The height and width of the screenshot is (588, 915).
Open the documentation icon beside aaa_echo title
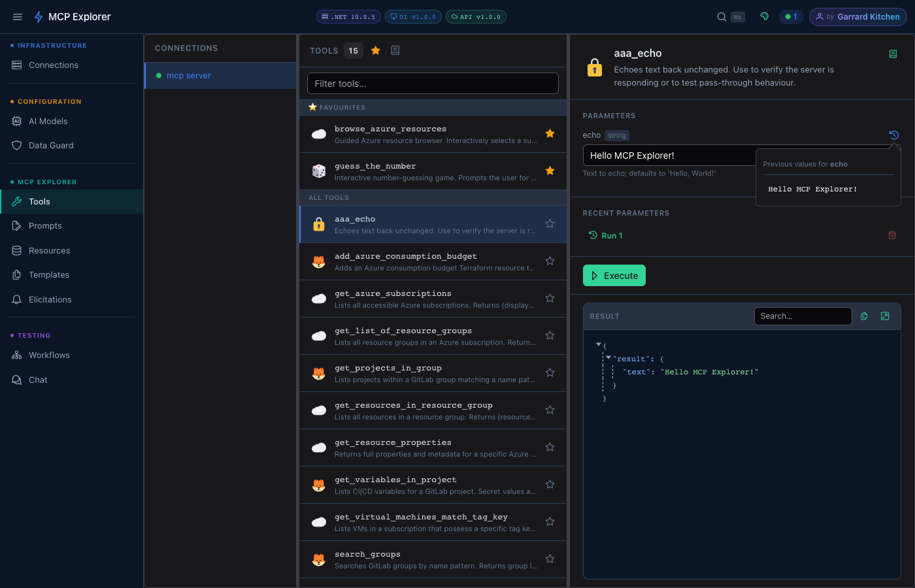click(893, 54)
